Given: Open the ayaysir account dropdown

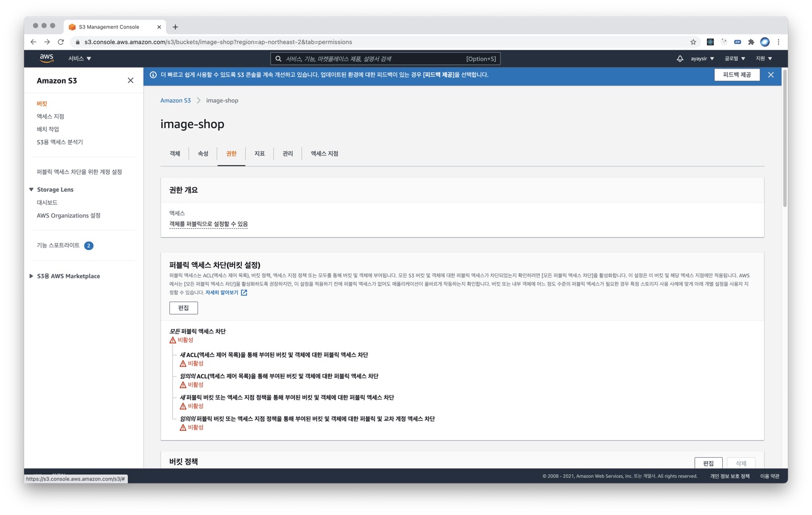Looking at the screenshot, I should pos(702,58).
